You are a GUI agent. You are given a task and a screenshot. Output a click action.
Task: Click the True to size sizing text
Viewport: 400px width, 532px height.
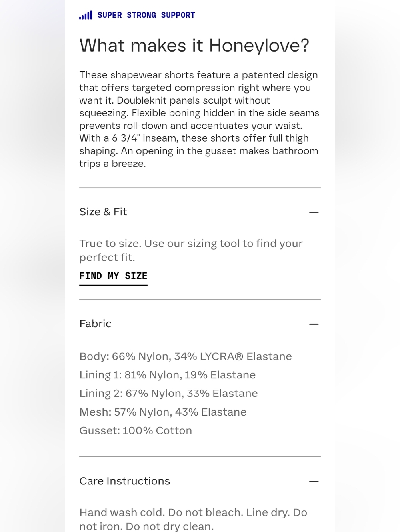pyautogui.click(x=191, y=244)
